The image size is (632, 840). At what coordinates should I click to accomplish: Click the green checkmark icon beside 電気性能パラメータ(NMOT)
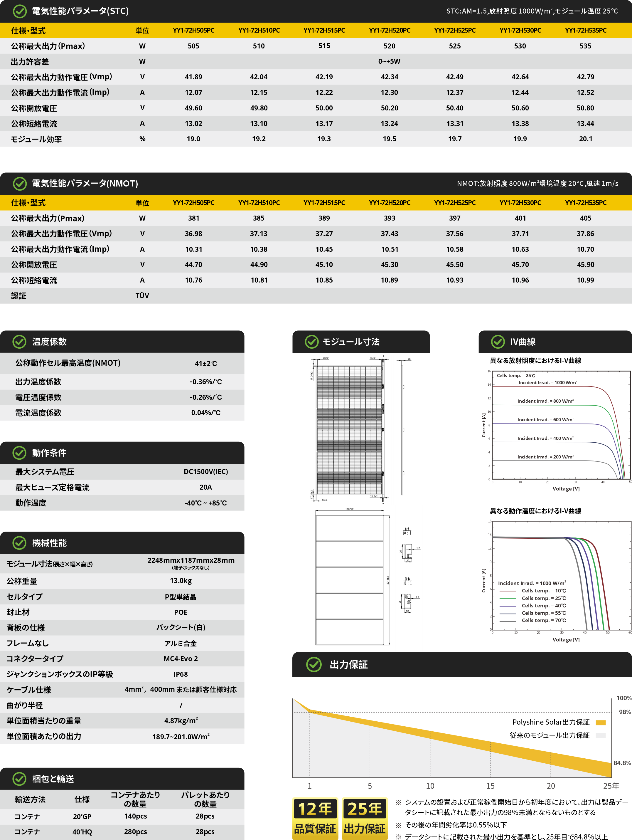(x=19, y=184)
